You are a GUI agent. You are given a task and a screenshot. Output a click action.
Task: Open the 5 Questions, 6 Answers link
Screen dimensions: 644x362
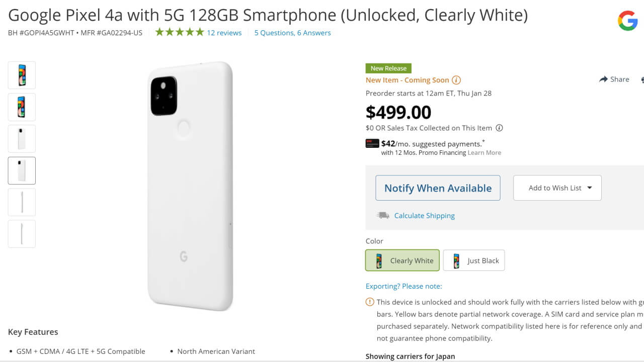(292, 33)
